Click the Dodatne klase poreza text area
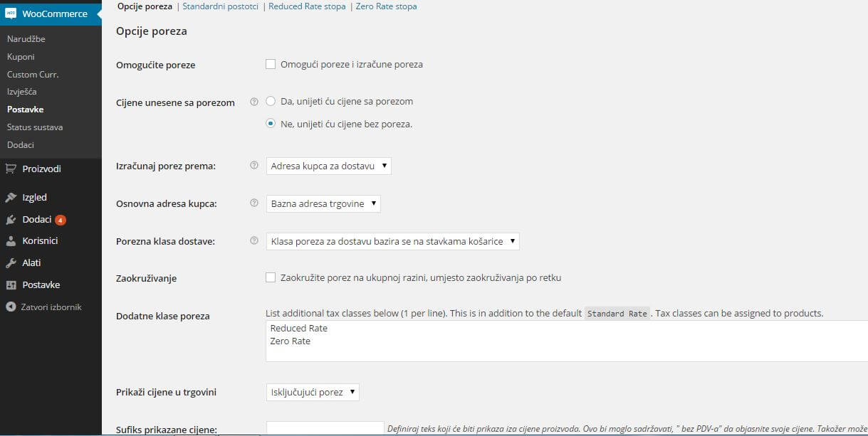 563,341
